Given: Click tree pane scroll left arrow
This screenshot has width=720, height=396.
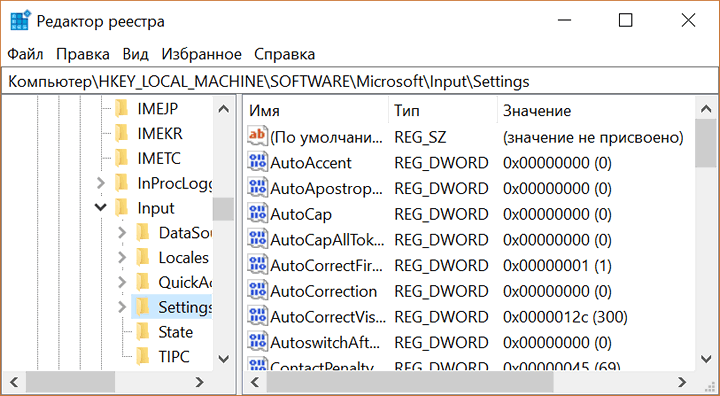Looking at the screenshot, I should [14, 382].
